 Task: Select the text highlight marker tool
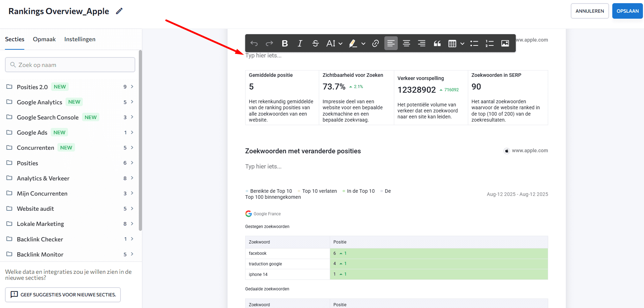[x=353, y=43]
